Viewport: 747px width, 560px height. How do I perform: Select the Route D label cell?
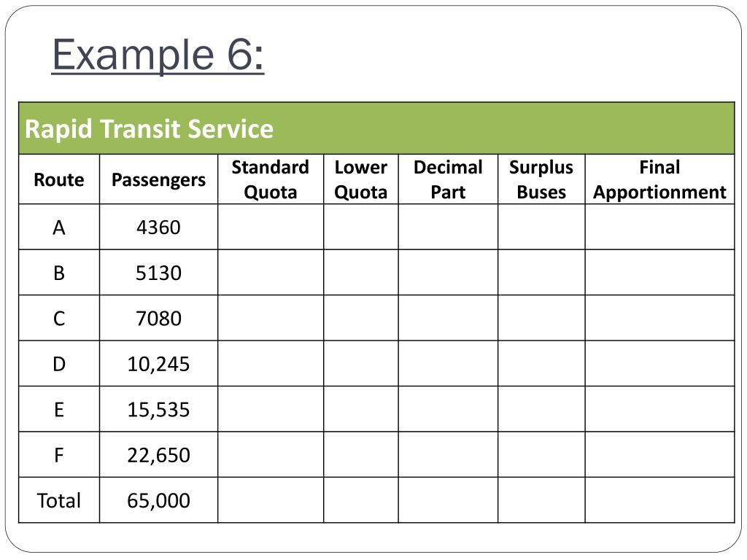pyautogui.click(x=59, y=364)
